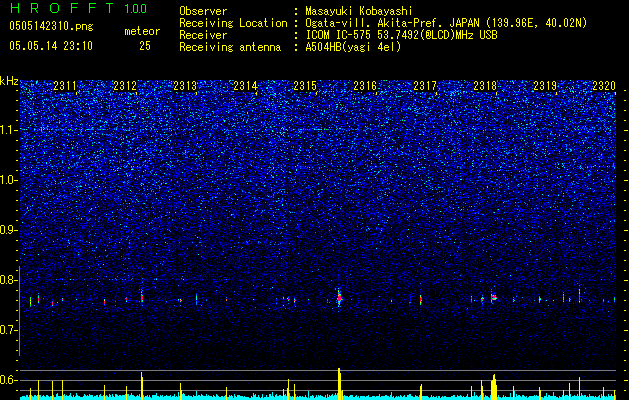
Task: Click the 2315 time marker
Action: click(305, 86)
